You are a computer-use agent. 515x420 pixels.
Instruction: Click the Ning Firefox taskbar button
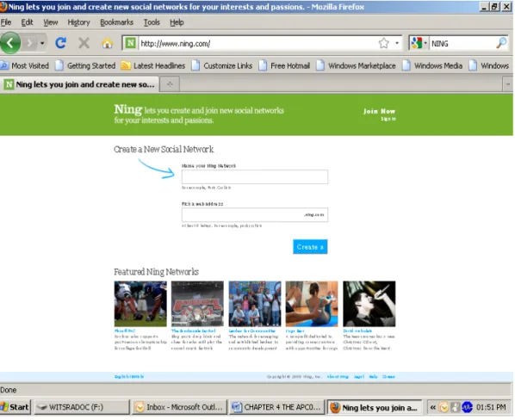coord(375,407)
